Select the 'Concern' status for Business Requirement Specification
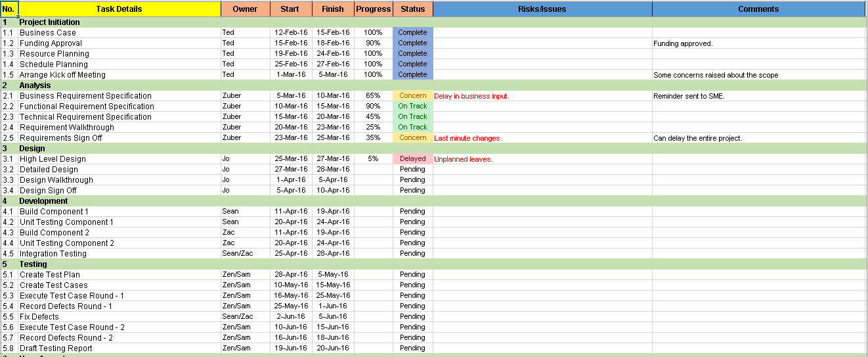The height and width of the screenshot is (357, 868). [x=413, y=95]
